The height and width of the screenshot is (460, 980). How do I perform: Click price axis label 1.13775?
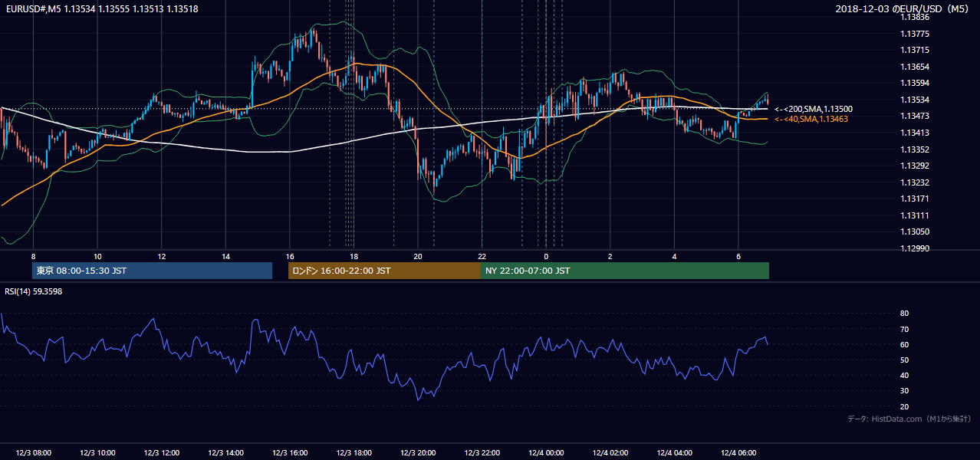[x=916, y=34]
